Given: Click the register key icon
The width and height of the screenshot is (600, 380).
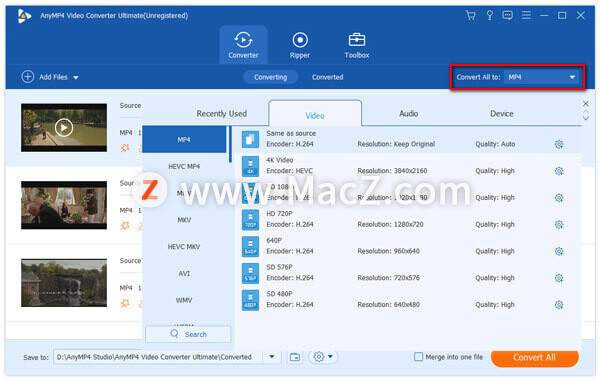Looking at the screenshot, I should [489, 15].
